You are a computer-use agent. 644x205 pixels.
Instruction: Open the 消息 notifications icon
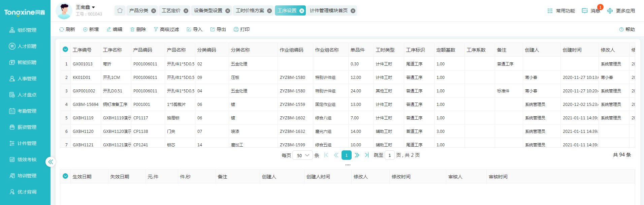click(x=585, y=11)
